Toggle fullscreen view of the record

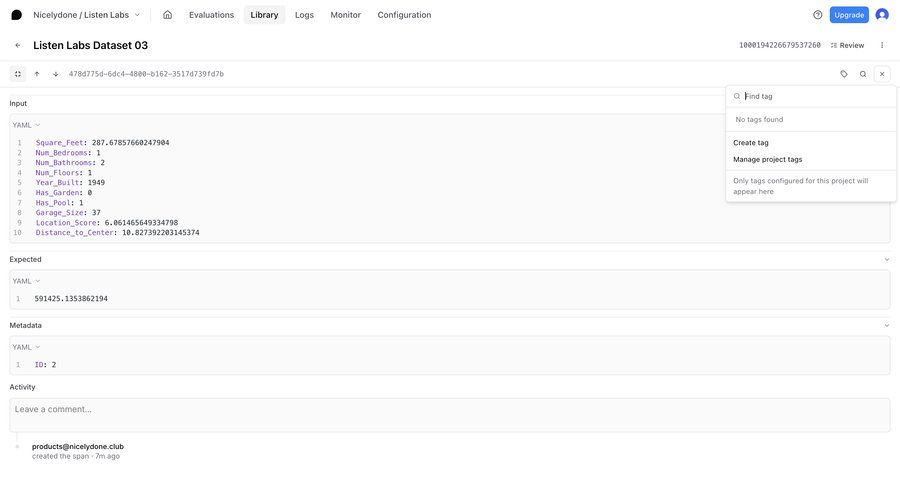click(18, 74)
